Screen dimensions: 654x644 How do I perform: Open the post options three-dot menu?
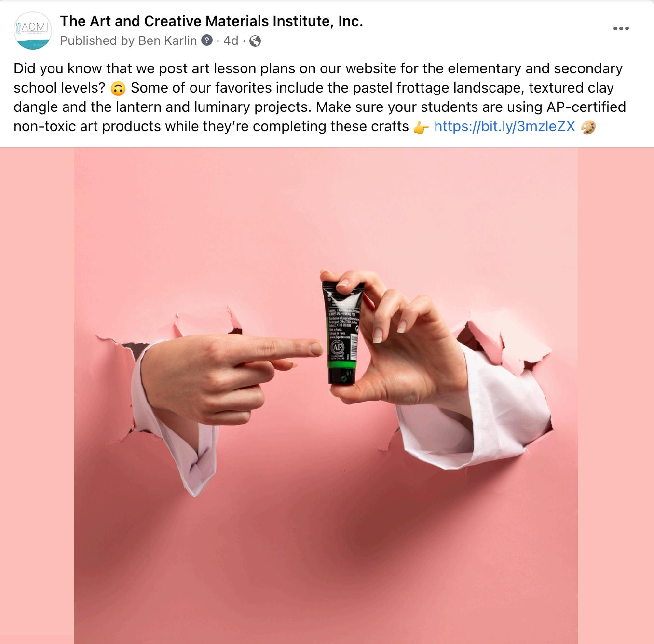pyautogui.click(x=621, y=28)
